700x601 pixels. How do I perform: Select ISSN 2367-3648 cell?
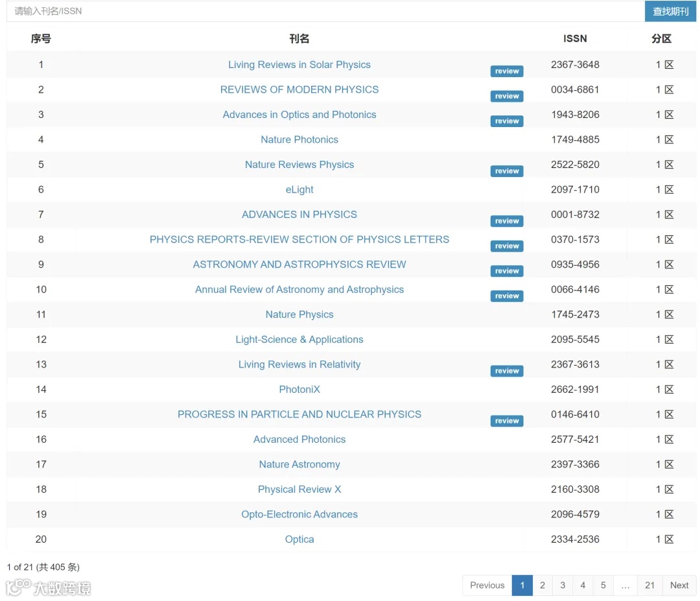575,65
